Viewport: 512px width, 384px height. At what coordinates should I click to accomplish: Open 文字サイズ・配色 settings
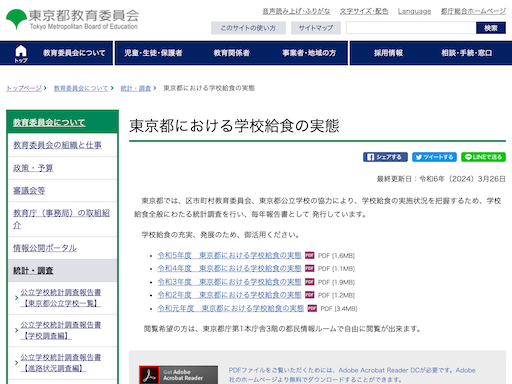pyautogui.click(x=364, y=11)
